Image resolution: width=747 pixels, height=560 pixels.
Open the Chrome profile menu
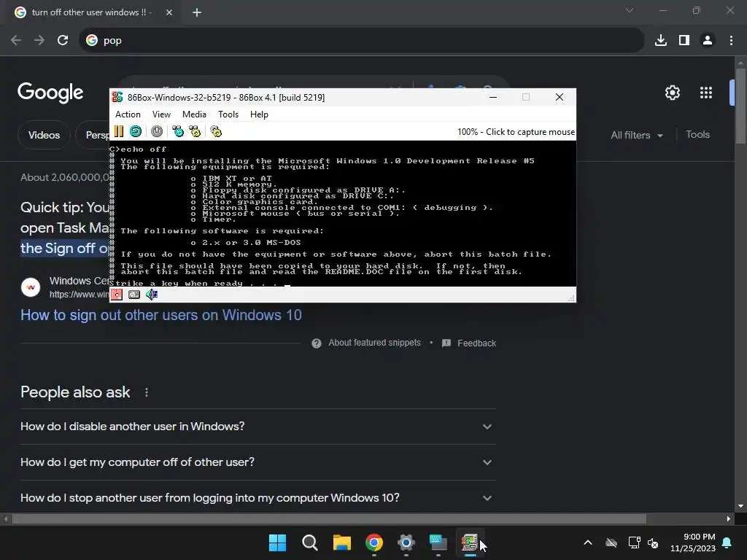708,41
